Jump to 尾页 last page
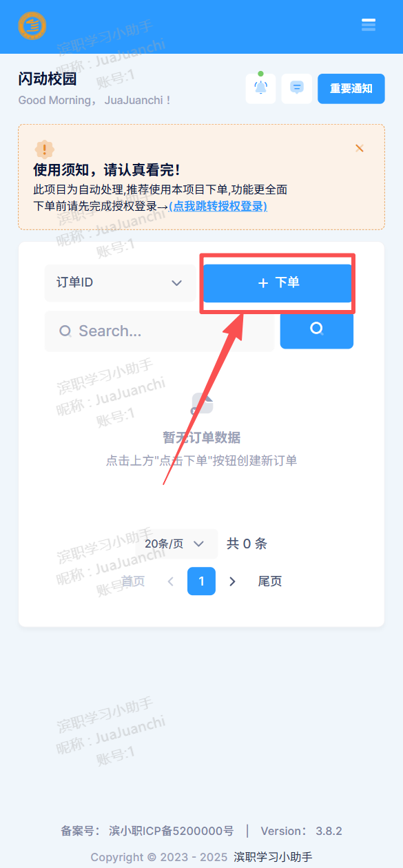Image resolution: width=403 pixels, height=868 pixels. click(x=270, y=581)
